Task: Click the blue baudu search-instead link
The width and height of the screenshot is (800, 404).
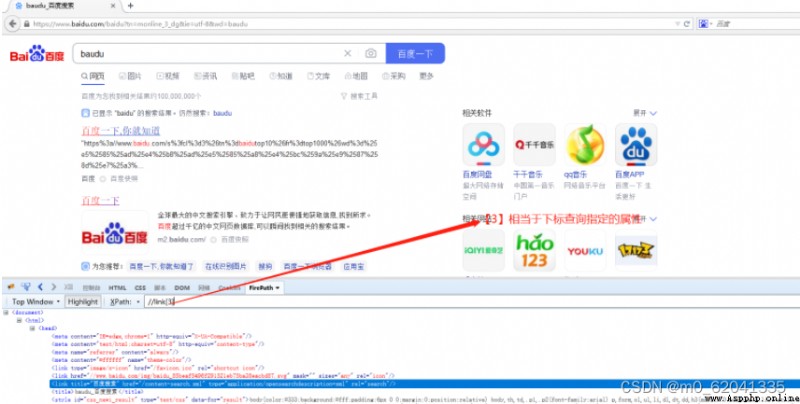Action: (x=222, y=113)
